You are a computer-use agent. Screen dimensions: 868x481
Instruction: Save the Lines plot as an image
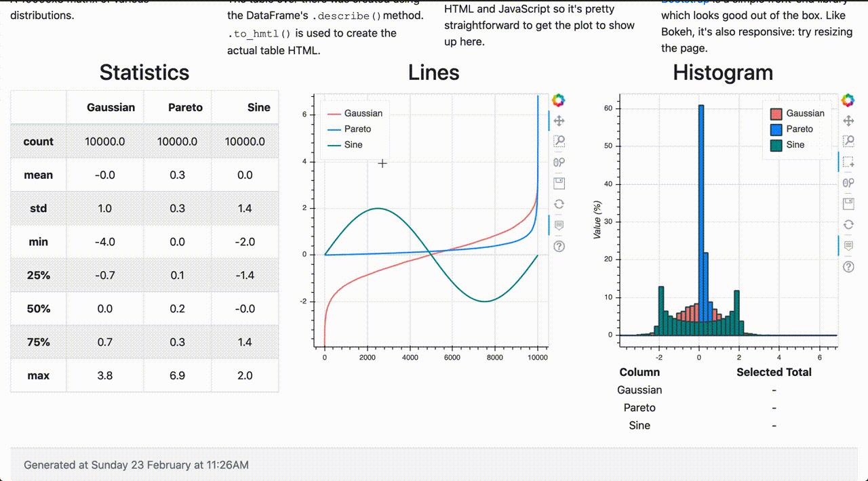(558, 182)
